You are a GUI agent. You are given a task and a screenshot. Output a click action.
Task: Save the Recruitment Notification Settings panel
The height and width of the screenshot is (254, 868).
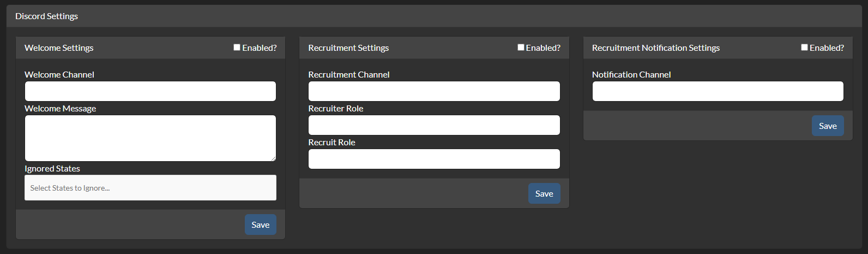[x=828, y=126]
